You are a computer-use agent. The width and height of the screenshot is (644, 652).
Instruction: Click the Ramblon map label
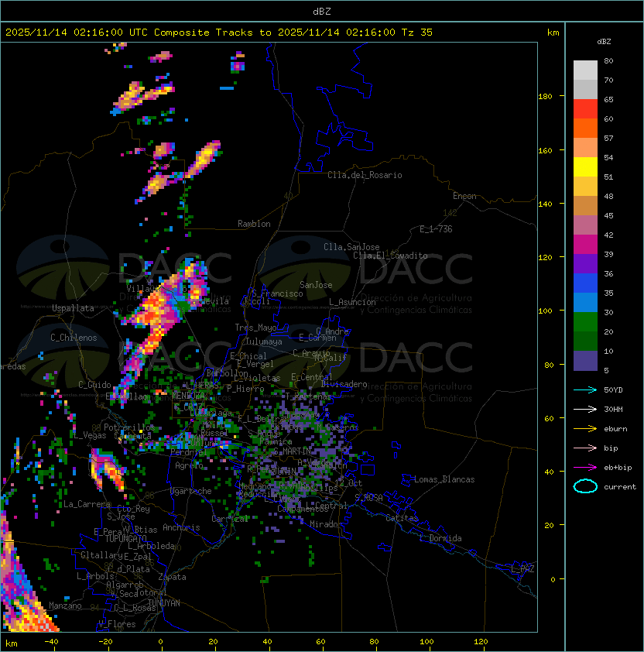(x=254, y=224)
